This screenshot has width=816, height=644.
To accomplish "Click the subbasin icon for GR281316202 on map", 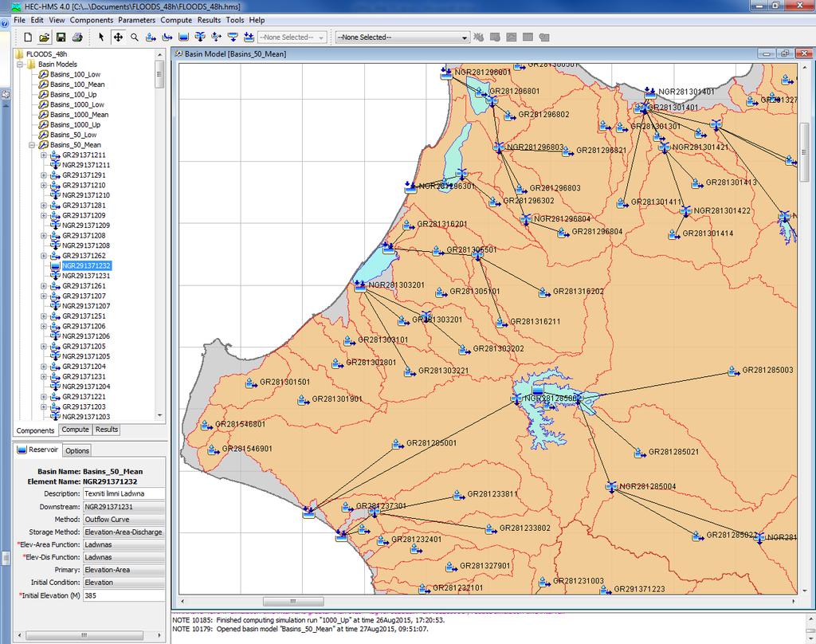I will pos(544,293).
